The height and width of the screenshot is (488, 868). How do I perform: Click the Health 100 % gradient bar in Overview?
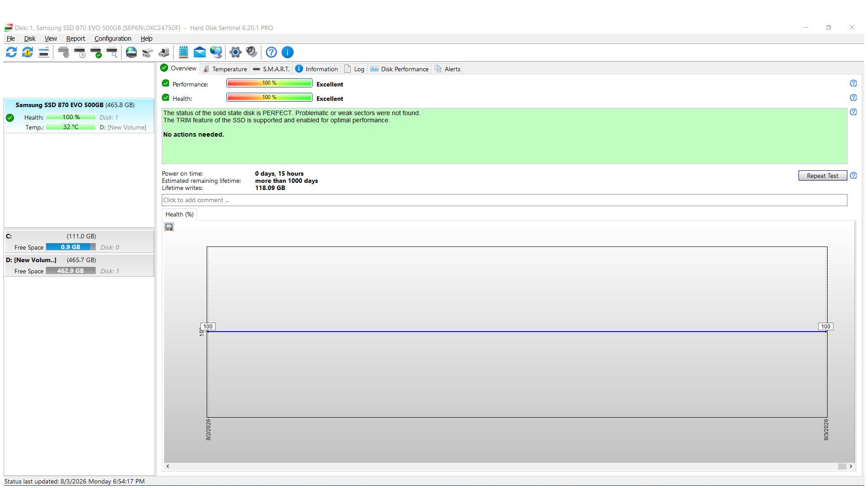(x=269, y=98)
